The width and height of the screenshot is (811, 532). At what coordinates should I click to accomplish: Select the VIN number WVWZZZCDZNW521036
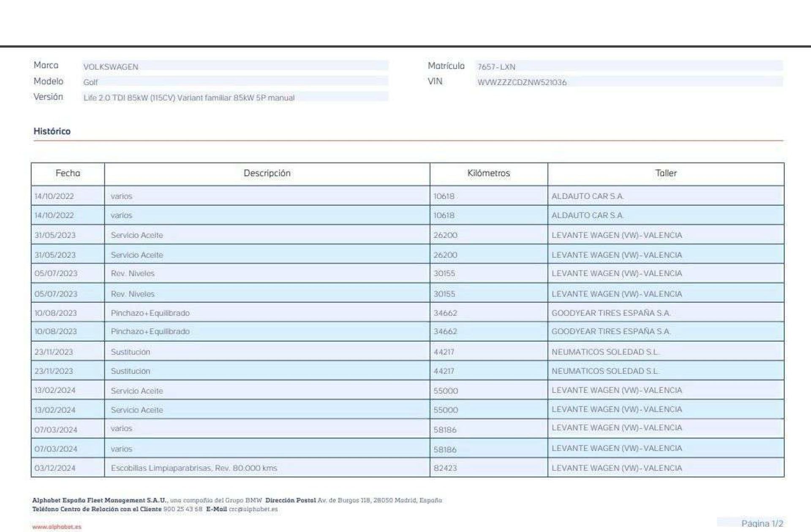tap(522, 82)
